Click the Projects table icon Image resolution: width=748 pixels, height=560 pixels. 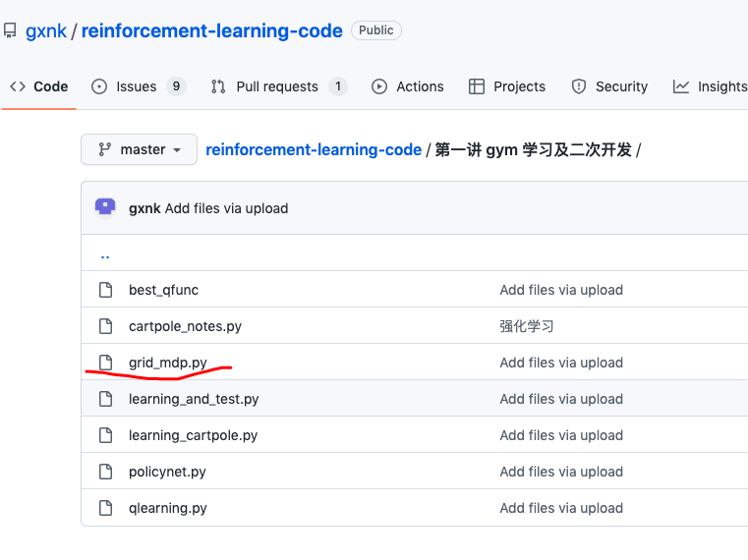click(x=476, y=86)
